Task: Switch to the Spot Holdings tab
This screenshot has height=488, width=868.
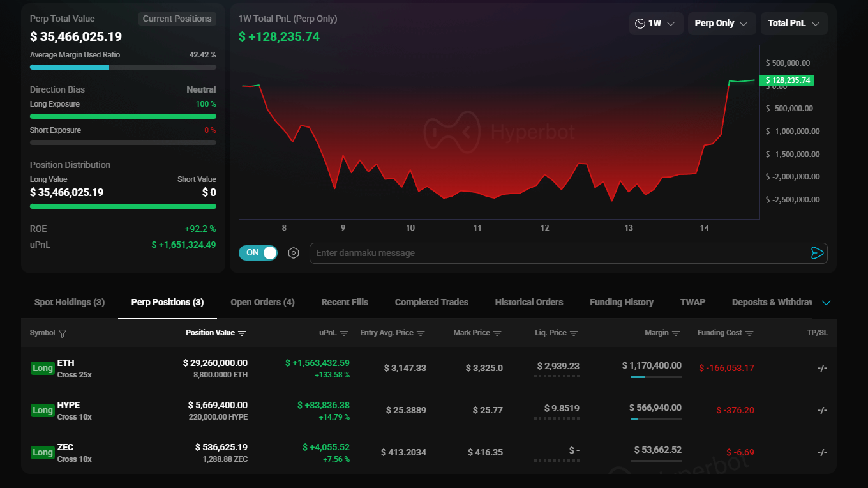Action: [70, 302]
